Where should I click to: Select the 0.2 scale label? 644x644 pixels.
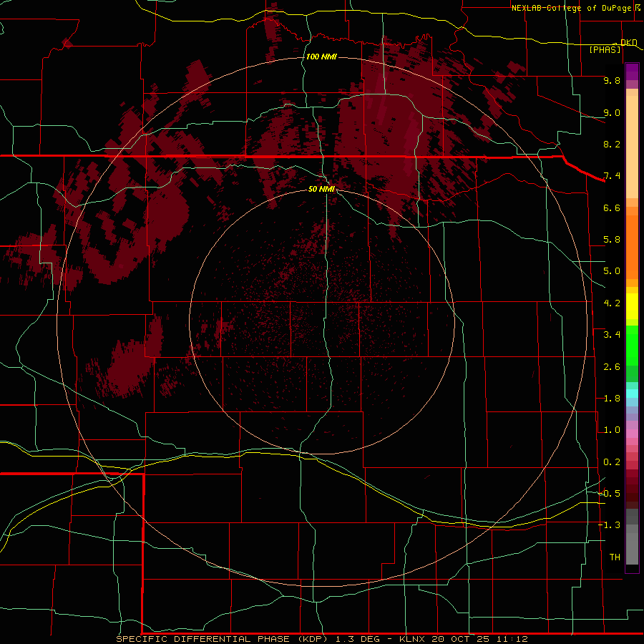click(612, 462)
